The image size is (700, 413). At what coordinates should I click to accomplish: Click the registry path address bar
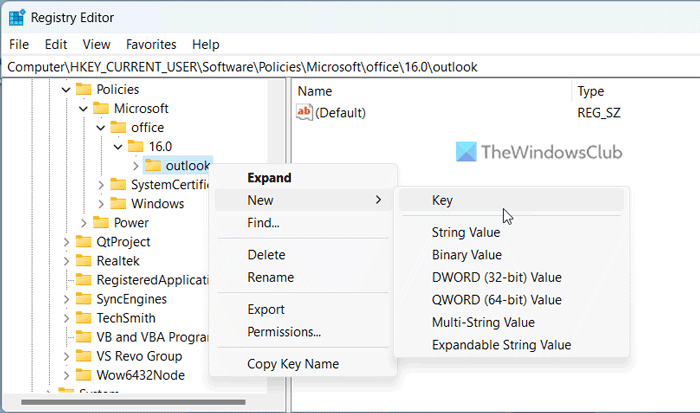point(350,67)
